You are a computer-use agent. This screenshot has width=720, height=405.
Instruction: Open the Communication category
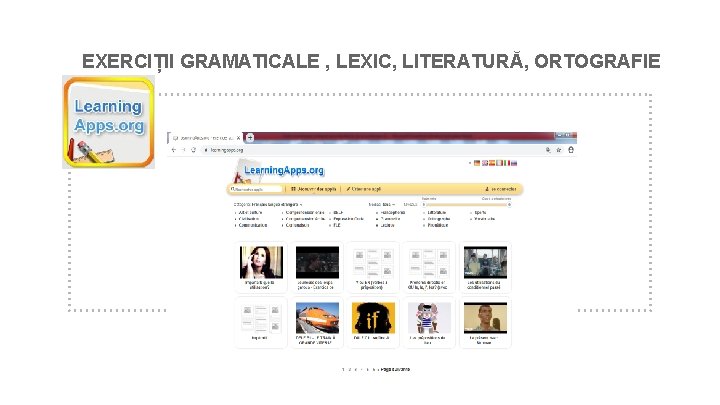253,225
